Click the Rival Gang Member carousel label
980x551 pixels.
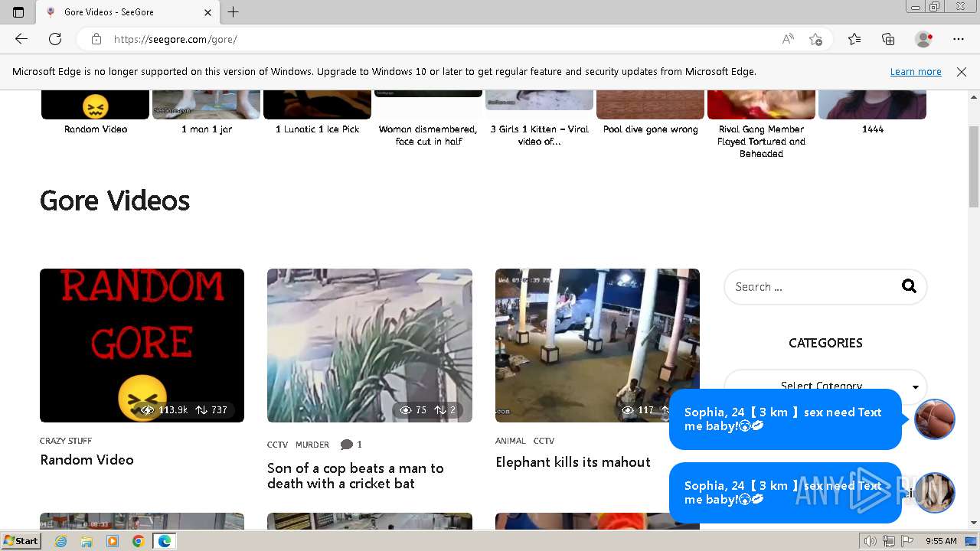coord(761,142)
